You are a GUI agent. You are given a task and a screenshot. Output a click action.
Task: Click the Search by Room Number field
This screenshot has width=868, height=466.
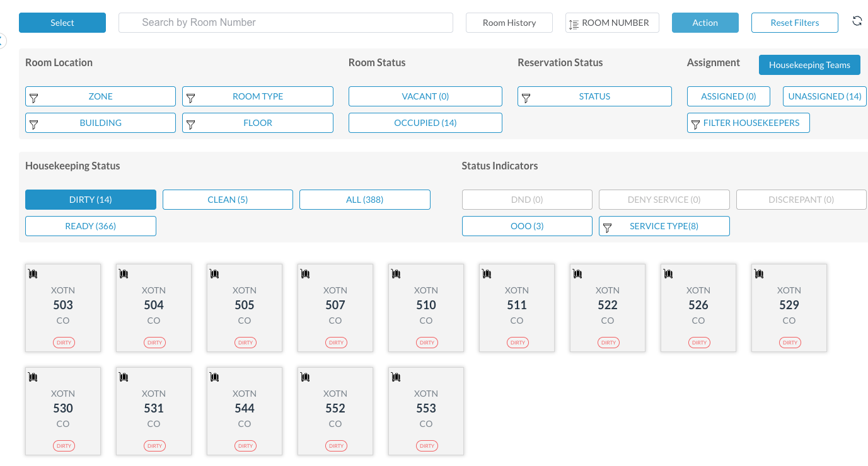pos(286,23)
